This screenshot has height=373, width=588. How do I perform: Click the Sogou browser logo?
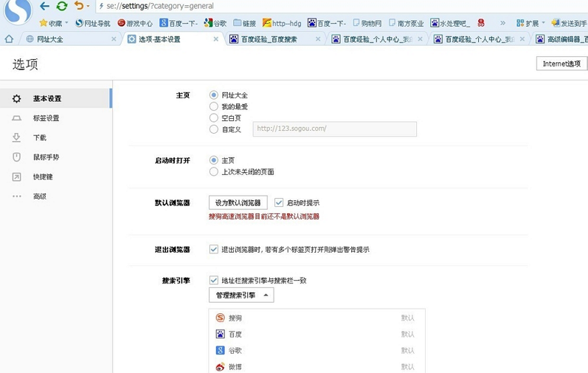[x=18, y=11]
